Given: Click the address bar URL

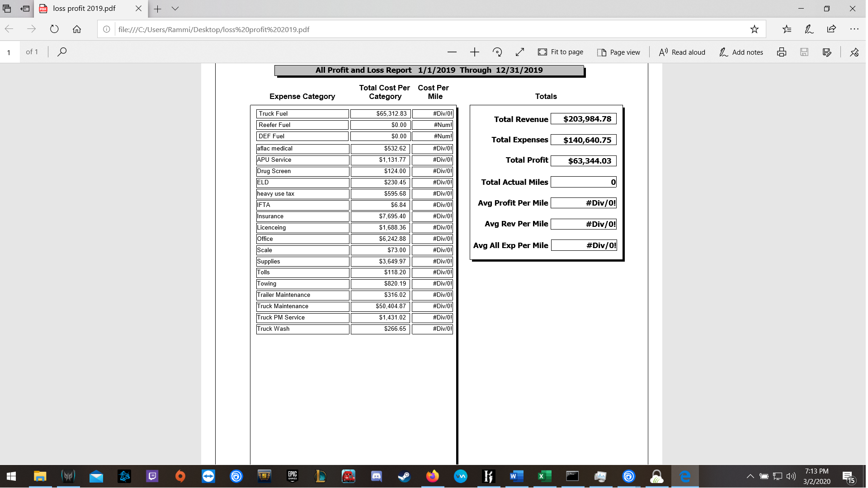Looking at the screenshot, I should [214, 29].
